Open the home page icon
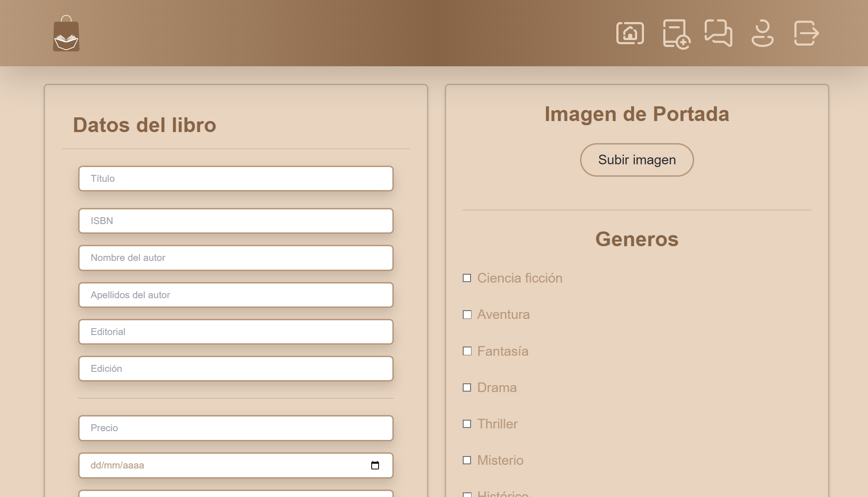Image resolution: width=868 pixels, height=497 pixels. (630, 33)
